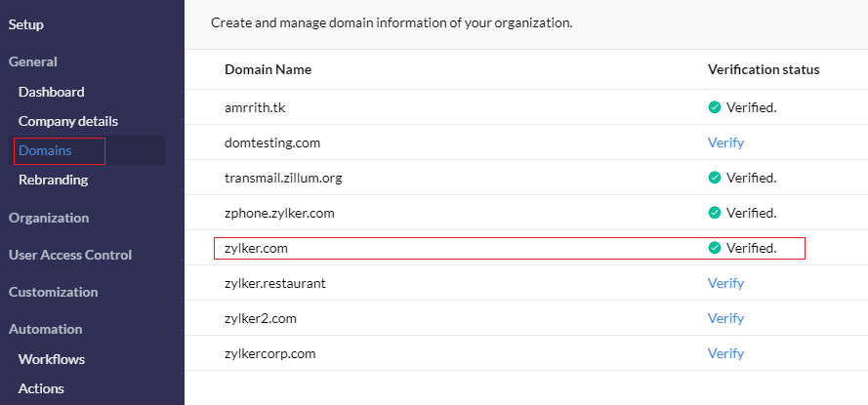
Task: Collapse the Automation section
Action: click(46, 329)
